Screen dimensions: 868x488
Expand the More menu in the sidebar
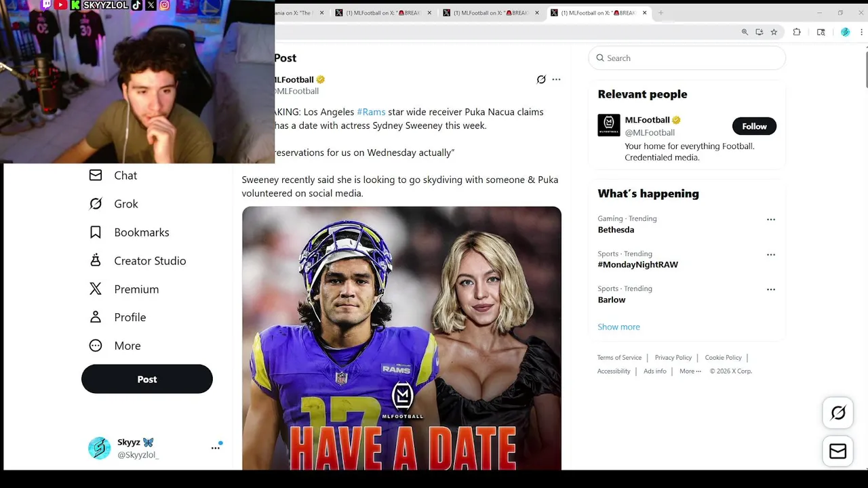click(x=115, y=346)
